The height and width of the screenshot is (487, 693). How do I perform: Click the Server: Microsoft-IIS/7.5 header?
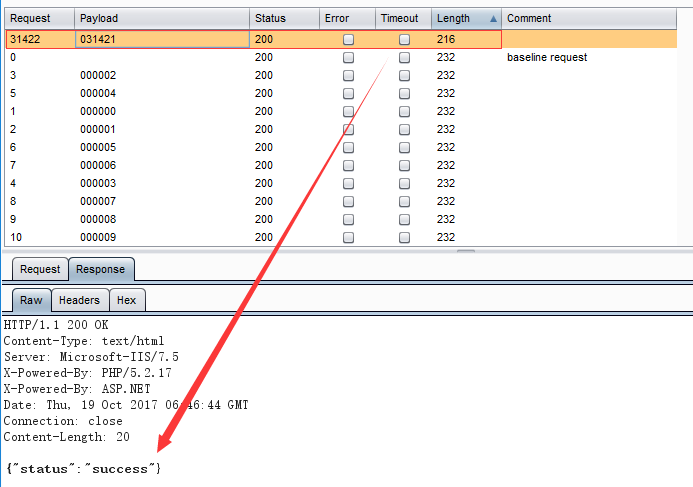click(91, 357)
